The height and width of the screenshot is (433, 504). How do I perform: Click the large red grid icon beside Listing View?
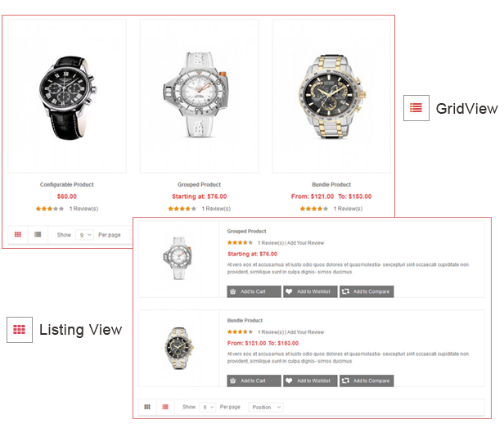point(20,330)
